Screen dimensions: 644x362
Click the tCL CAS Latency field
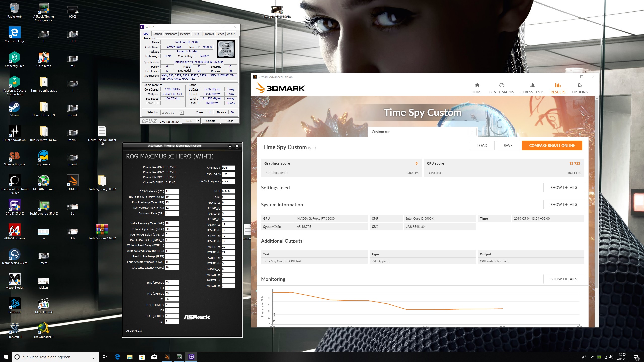point(172,191)
